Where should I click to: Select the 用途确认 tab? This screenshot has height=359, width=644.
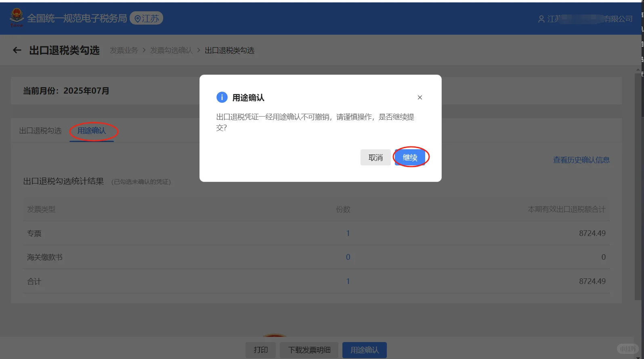click(x=92, y=131)
